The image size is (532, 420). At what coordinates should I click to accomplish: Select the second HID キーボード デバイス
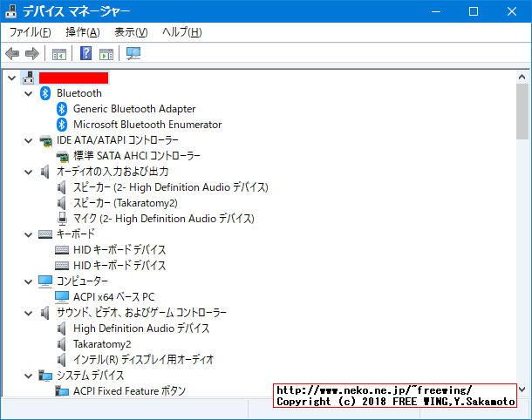coord(119,266)
